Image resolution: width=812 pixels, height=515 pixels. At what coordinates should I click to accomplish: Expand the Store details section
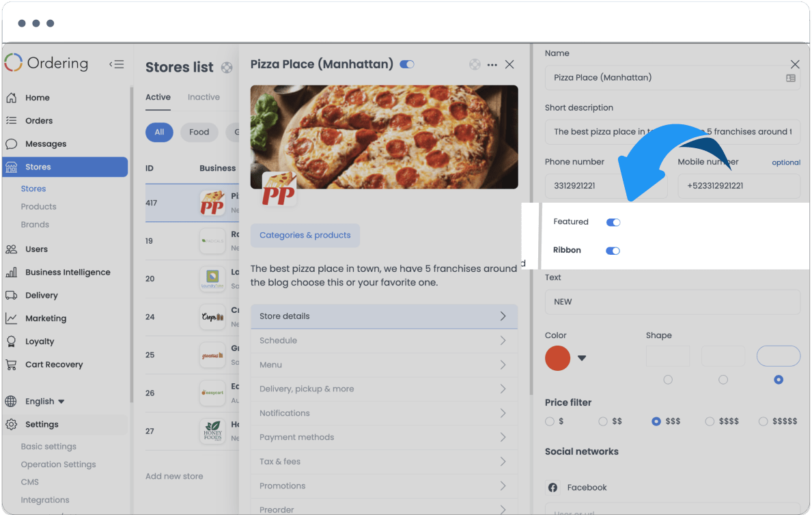384,316
